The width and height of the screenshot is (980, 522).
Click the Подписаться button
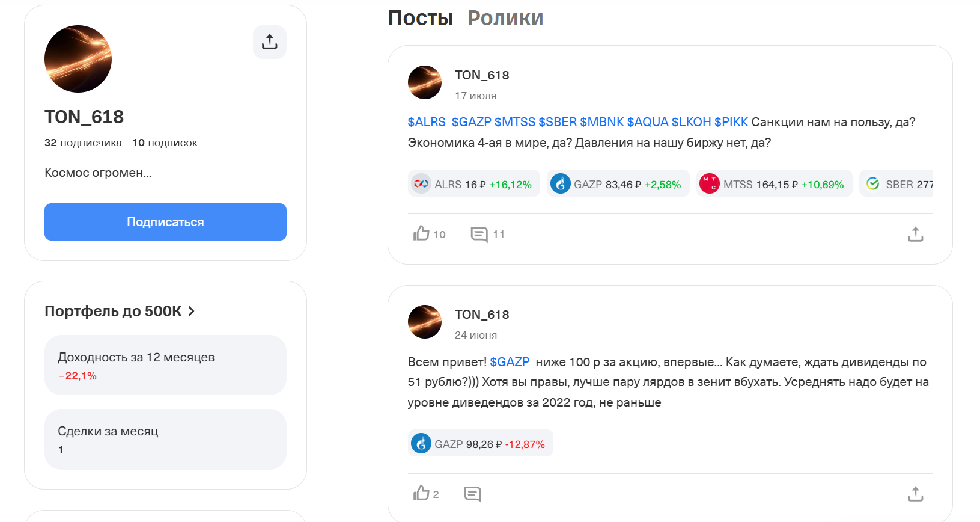(165, 222)
